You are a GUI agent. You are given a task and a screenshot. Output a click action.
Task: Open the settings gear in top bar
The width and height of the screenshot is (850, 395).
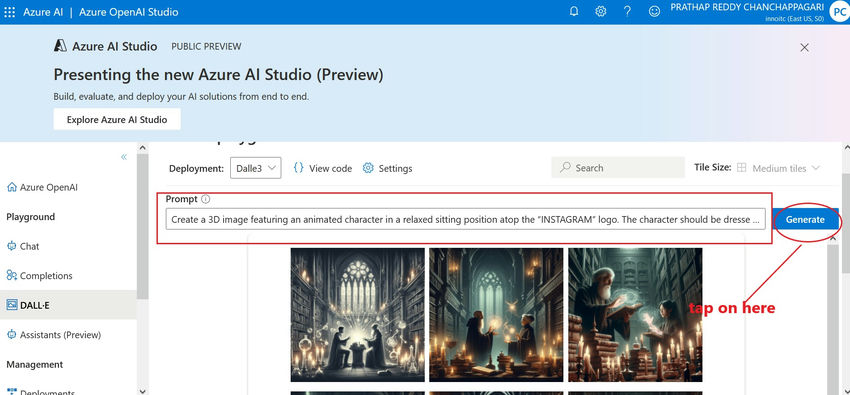tap(601, 11)
